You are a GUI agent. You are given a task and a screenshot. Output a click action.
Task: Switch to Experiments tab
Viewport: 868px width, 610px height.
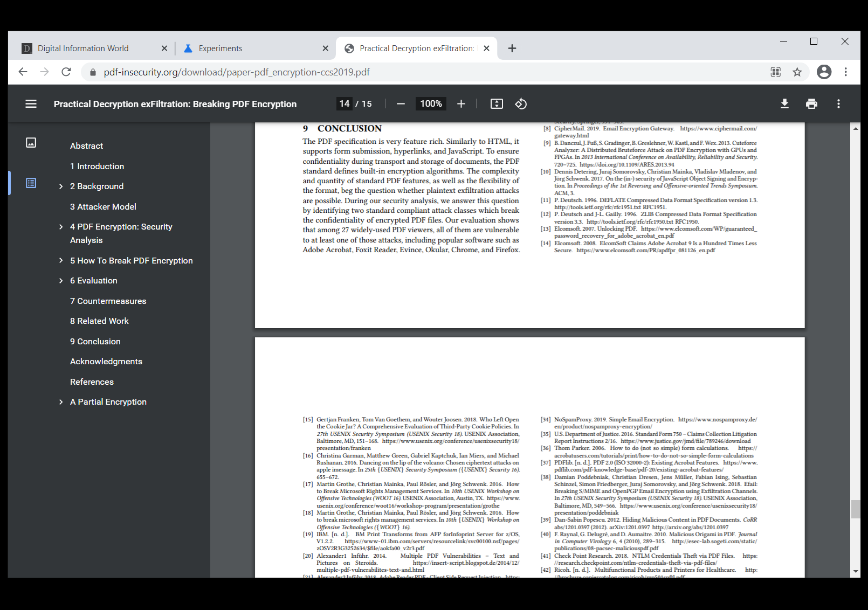coord(221,48)
